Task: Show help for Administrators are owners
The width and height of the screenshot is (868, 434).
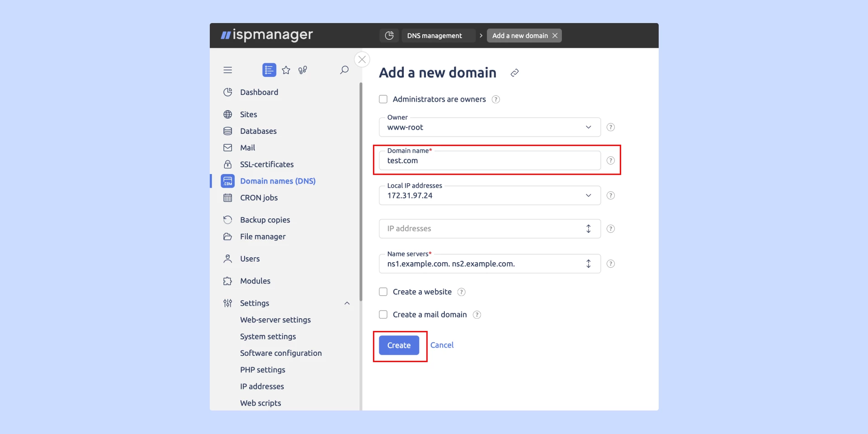Action: click(495, 99)
